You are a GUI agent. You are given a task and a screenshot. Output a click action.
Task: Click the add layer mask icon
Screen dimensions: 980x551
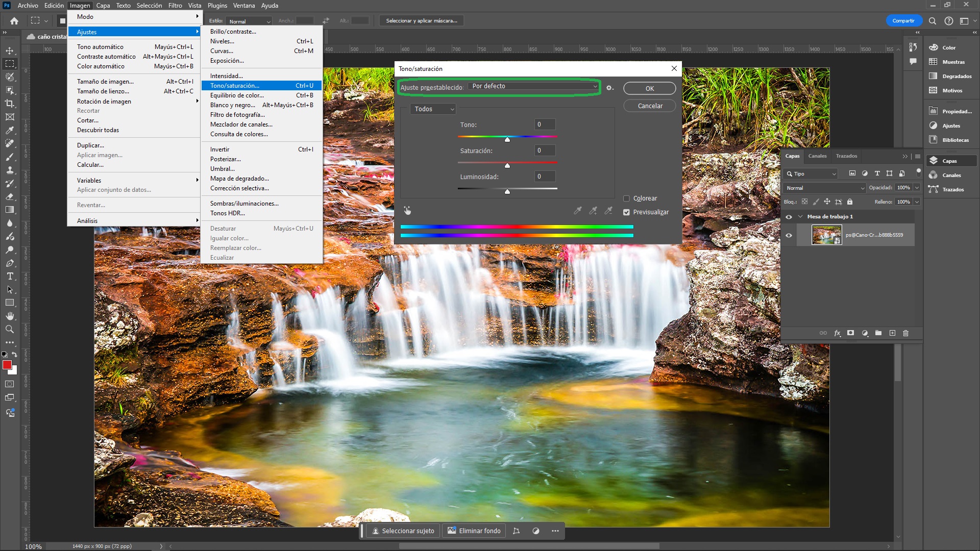(850, 333)
